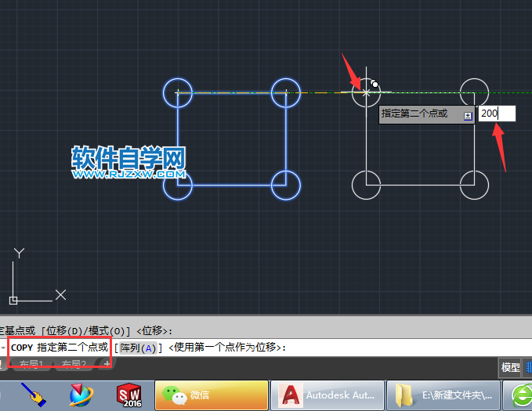Image resolution: width=532 pixels, height=411 pixels.
Task: Click the 200 distance input field
Action: [497, 114]
